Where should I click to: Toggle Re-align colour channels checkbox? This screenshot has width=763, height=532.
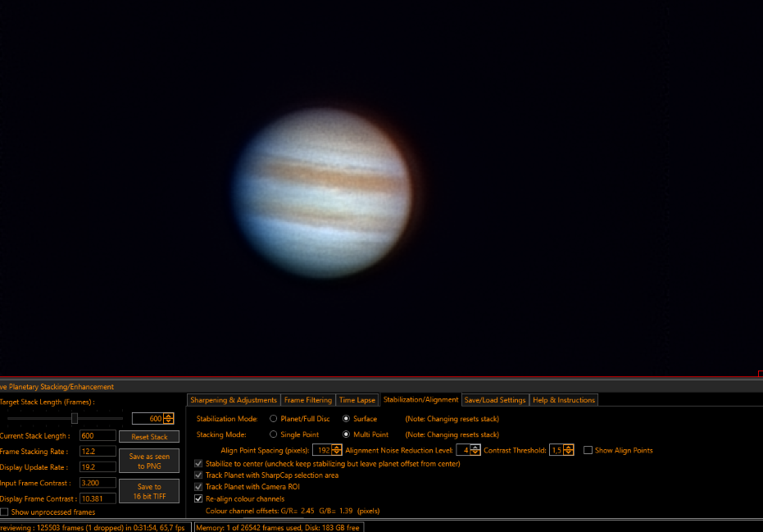198,498
